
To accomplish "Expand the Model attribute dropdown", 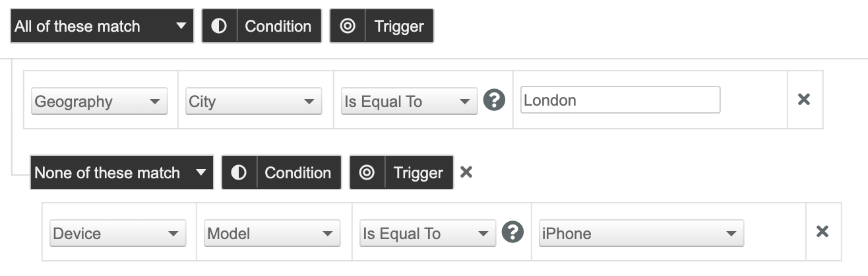I will tap(272, 234).
